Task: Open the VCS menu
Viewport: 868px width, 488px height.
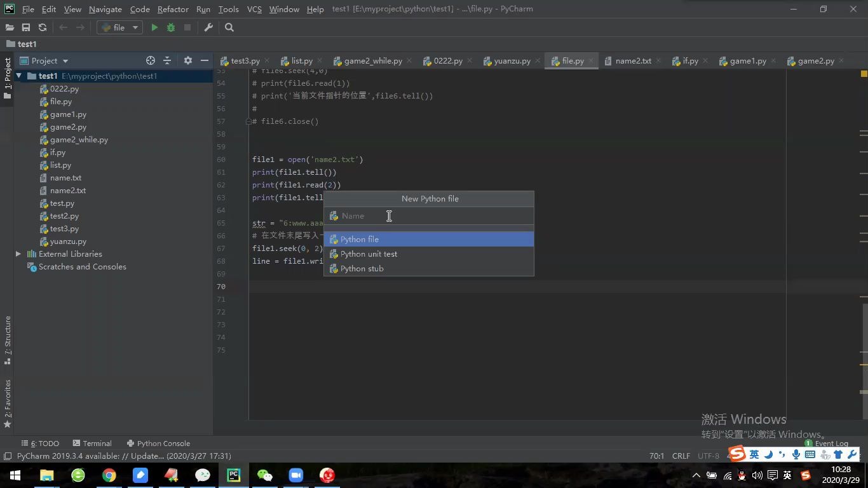Action: [x=256, y=9]
